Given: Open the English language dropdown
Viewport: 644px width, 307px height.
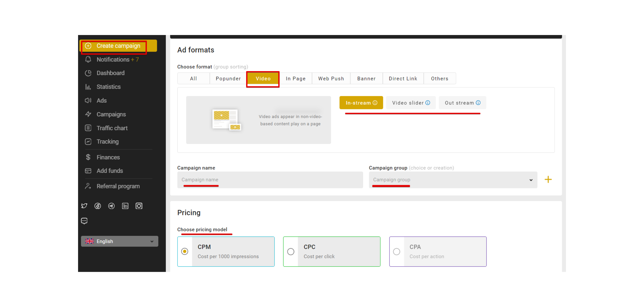Looking at the screenshot, I should (x=120, y=241).
